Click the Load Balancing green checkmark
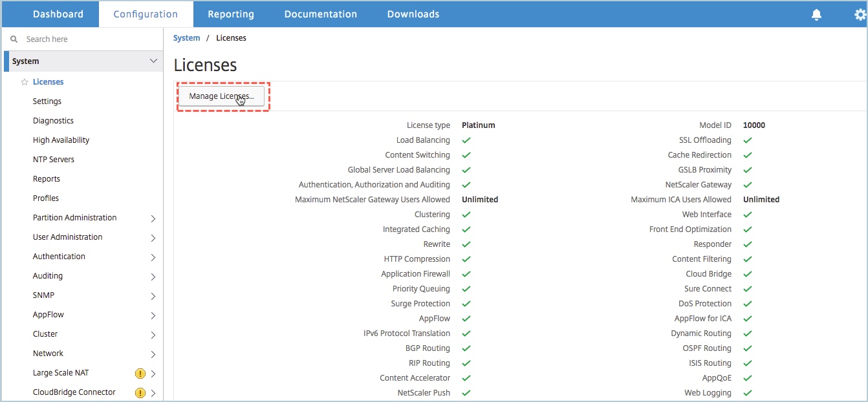The width and height of the screenshot is (868, 402). [466, 140]
